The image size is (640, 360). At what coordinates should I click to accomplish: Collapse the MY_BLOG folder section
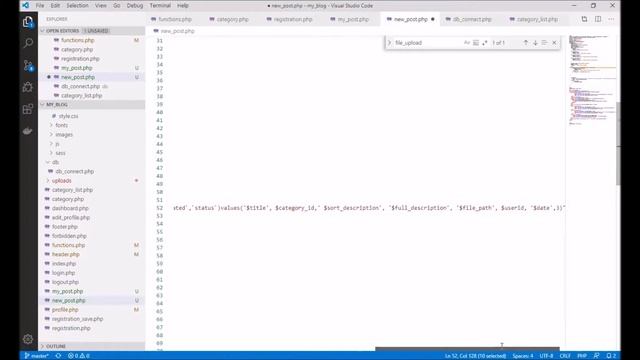92,105
